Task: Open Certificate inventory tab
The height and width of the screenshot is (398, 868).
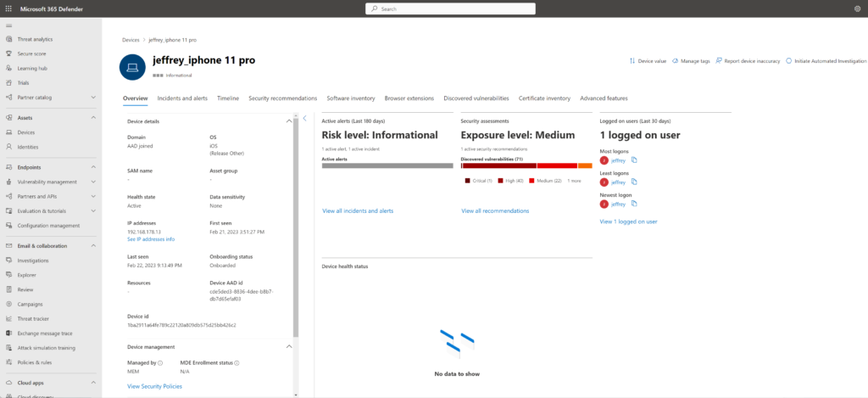Action: (x=544, y=98)
